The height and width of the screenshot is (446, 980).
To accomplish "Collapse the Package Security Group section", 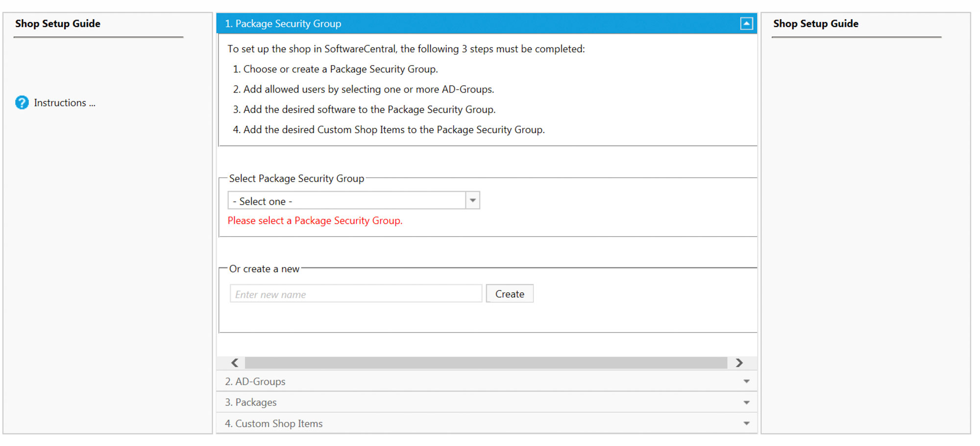I will pos(746,23).
